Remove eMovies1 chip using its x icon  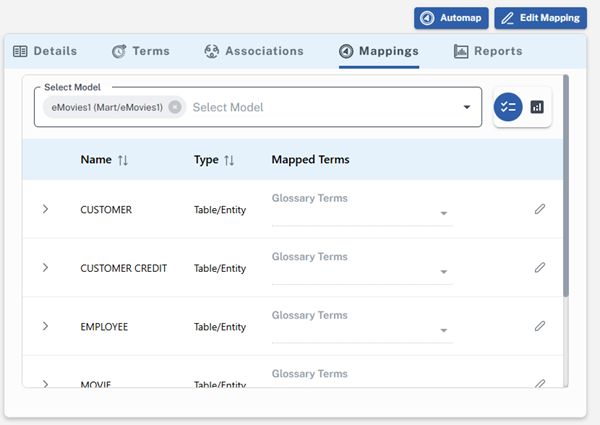point(175,107)
